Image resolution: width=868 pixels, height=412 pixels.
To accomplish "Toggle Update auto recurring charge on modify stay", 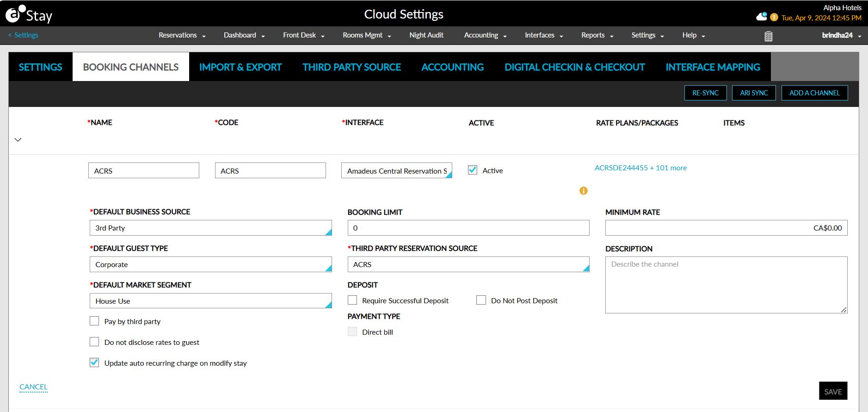I will coord(94,362).
